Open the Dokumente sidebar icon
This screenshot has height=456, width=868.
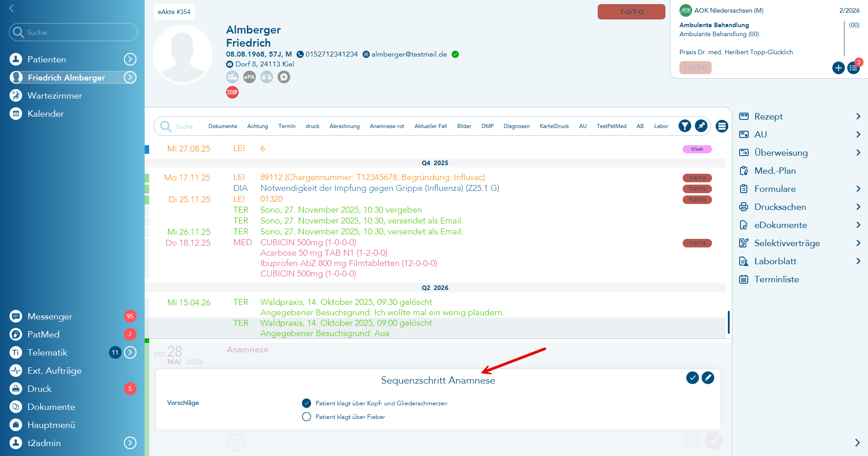point(16,407)
